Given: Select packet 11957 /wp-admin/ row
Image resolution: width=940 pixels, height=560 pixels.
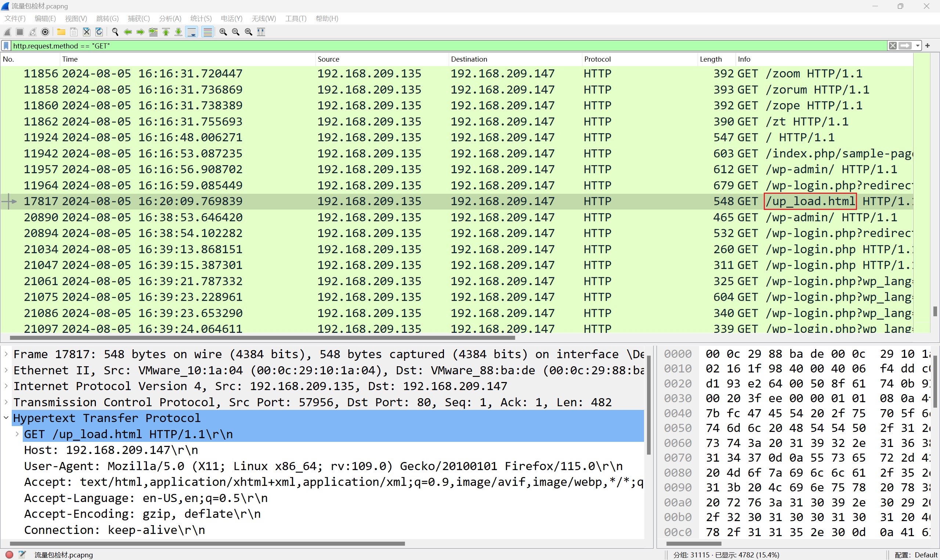Looking at the screenshot, I should point(457,170).
